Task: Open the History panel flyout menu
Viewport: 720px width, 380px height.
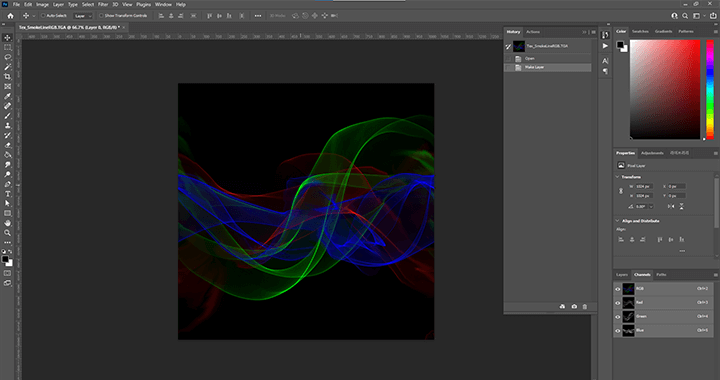Action: point(593,32)
